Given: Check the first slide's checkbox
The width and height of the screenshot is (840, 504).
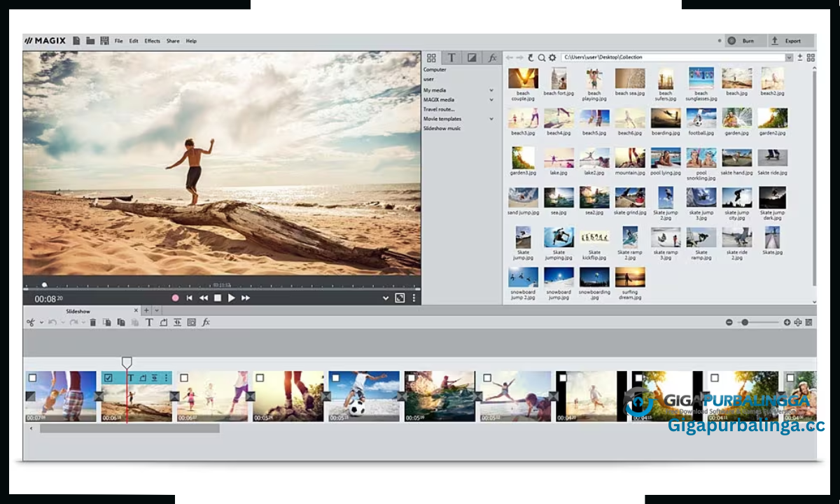Looking at the screenshot, I should (32, 378).
